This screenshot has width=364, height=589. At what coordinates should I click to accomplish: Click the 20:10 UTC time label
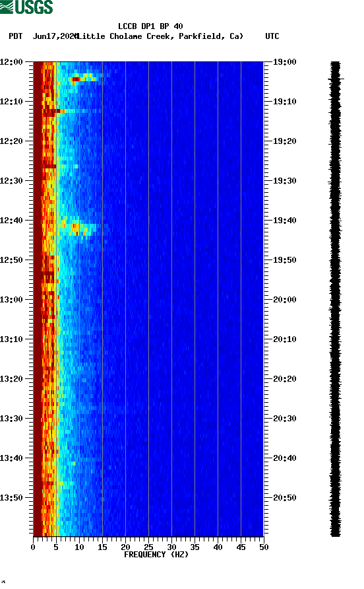coord(284,339)
